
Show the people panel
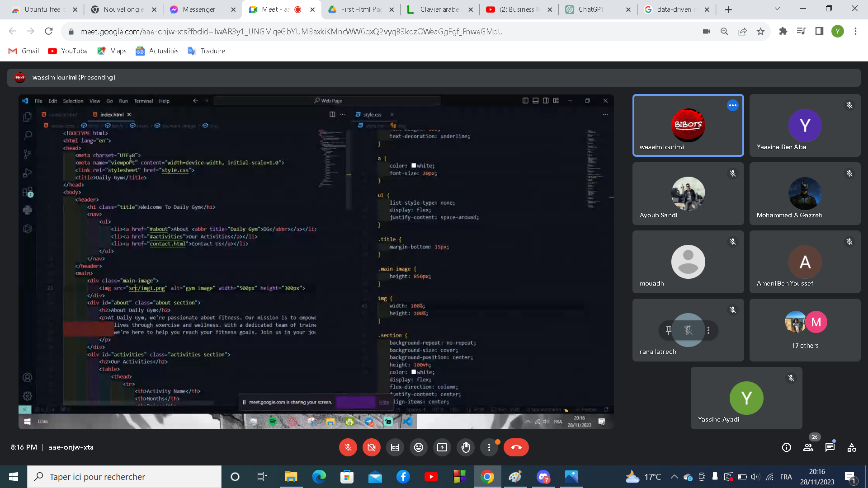[x=808, y=447]
